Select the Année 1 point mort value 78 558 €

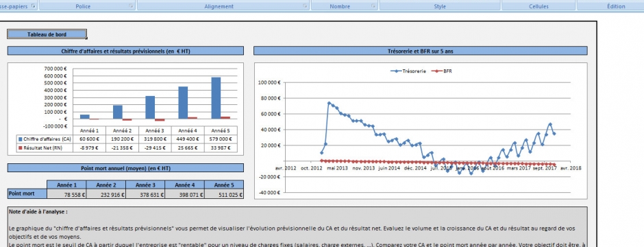(66, 194)
